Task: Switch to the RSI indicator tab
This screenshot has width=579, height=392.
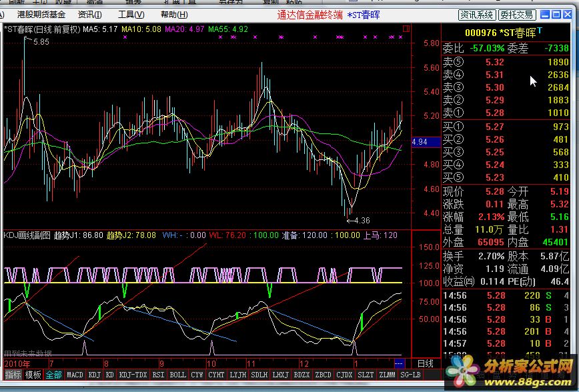Action: click(x=158, y=375)
